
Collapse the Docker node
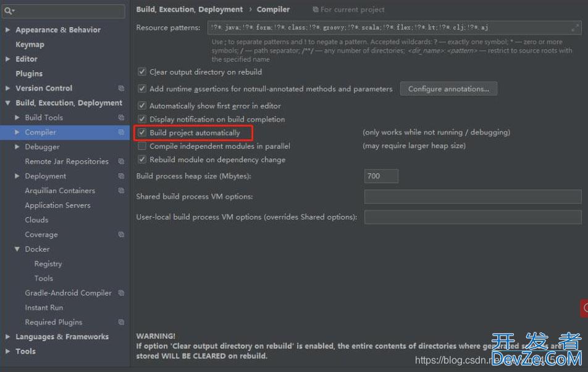click(x=17, y=249)
